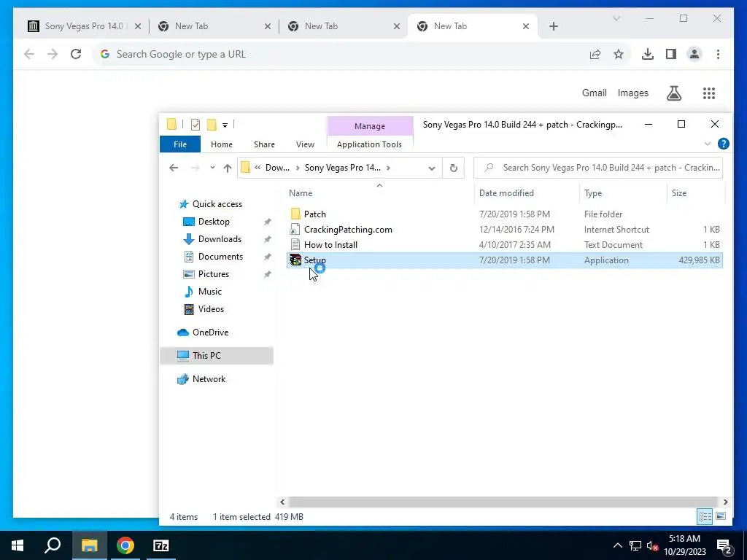This screenshot has width=747, height=560.
Task: Select OneDrive in navigation pane
Action: pos(210,332)
